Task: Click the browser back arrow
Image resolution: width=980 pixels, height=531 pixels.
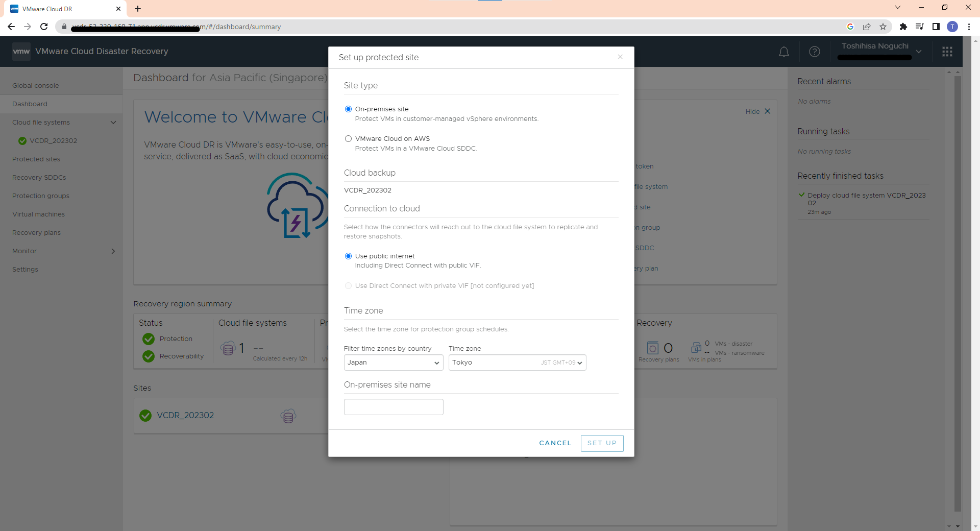Action: pyautogui.click(x=11, y=27)
